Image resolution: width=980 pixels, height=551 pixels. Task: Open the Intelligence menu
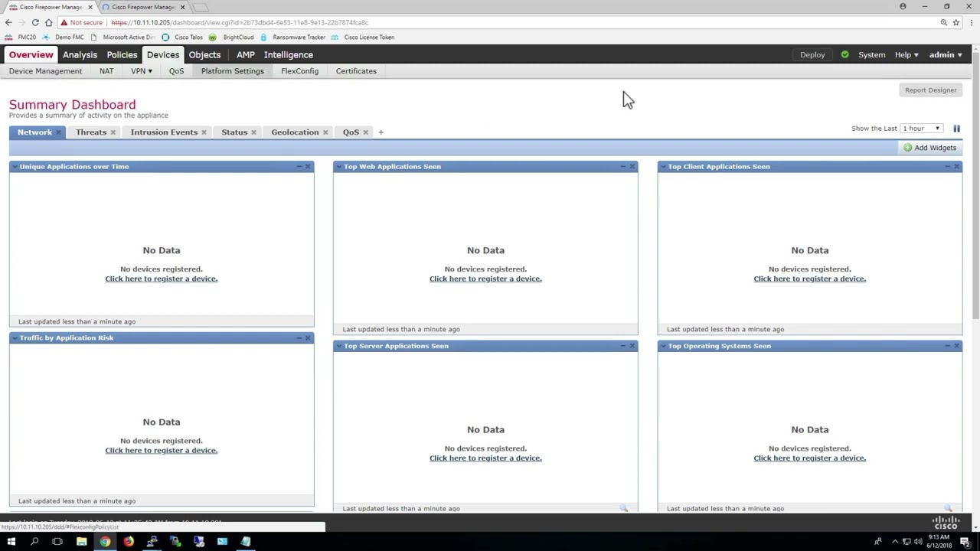(x=289, y=55)
